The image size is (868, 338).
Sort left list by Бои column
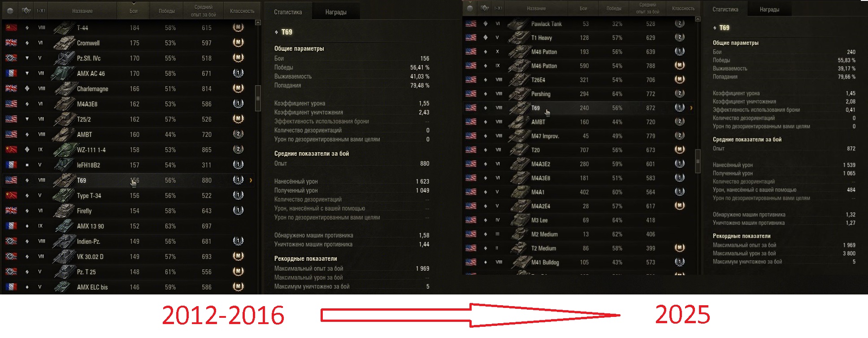coord(134,11)
